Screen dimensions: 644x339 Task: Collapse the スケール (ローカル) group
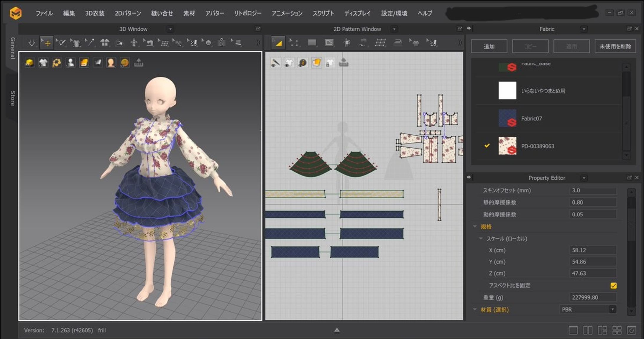481,238
